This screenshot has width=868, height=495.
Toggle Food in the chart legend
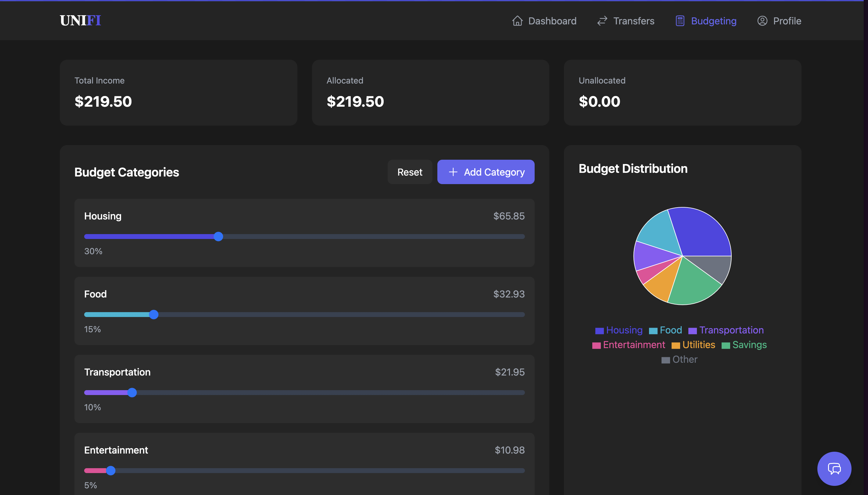click(x=665, y=330)
